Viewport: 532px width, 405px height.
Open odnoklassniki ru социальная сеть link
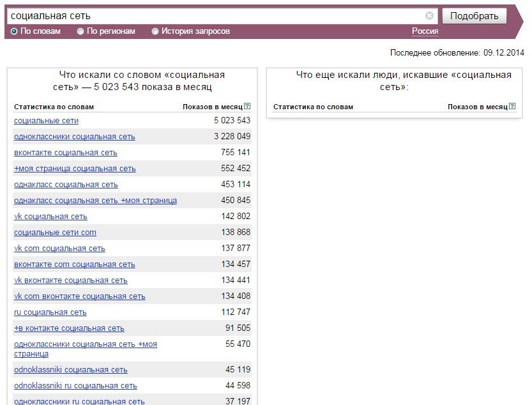75,385
